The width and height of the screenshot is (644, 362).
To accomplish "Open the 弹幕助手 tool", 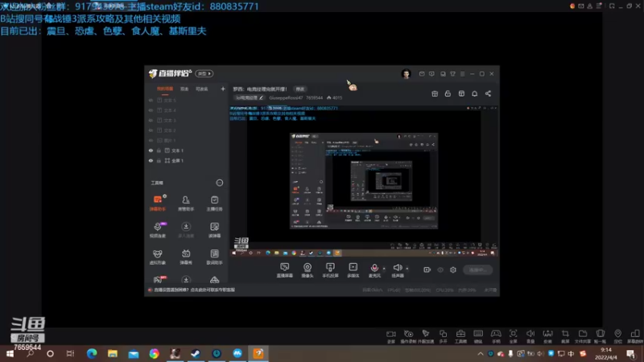I will click(x=158, y=203).
